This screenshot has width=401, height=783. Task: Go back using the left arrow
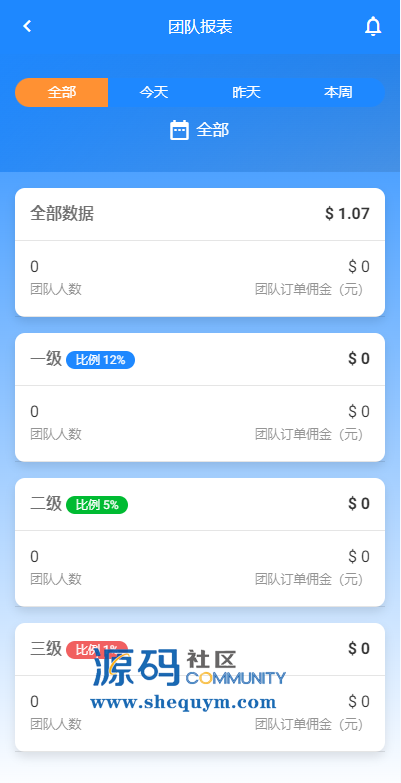pos(27,26)
